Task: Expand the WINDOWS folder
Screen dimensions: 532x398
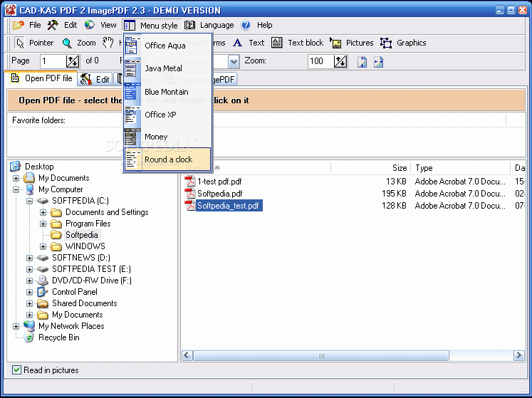Action: coord(43,246)
